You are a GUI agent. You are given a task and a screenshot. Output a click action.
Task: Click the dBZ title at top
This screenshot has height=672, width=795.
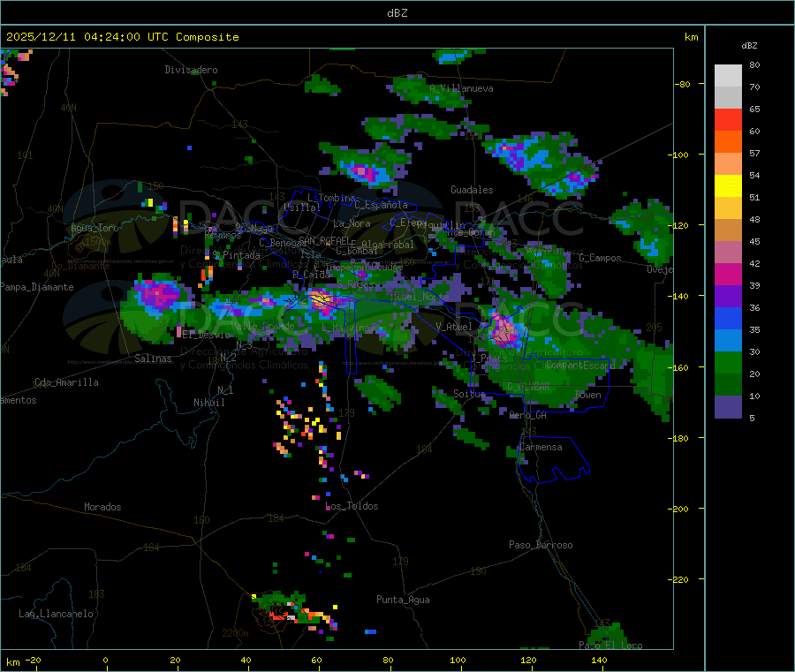coord(397,13)
